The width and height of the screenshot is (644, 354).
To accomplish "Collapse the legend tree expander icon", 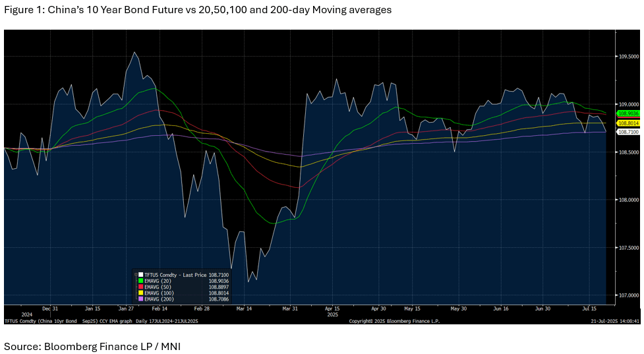I will pyautogui.click(x=135, y=274).
